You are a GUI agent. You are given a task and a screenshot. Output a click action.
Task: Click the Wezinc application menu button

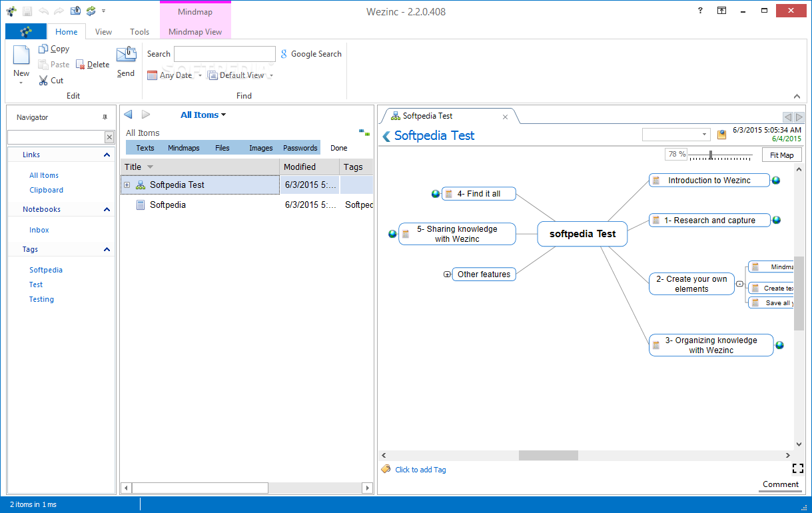click(25, 31)
